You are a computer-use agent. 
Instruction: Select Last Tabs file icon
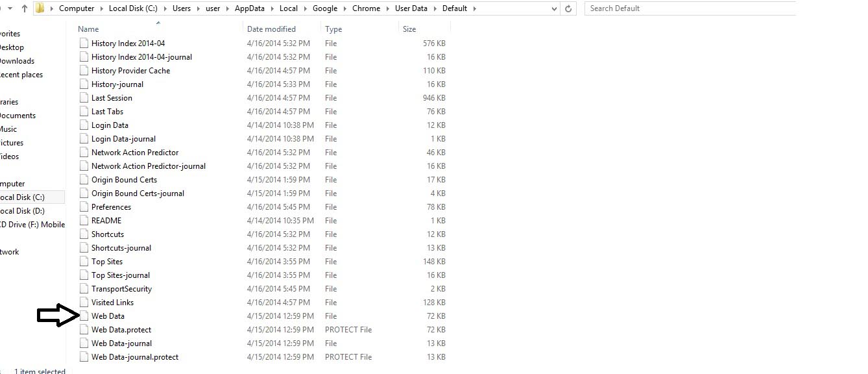(x=83, y=111)
